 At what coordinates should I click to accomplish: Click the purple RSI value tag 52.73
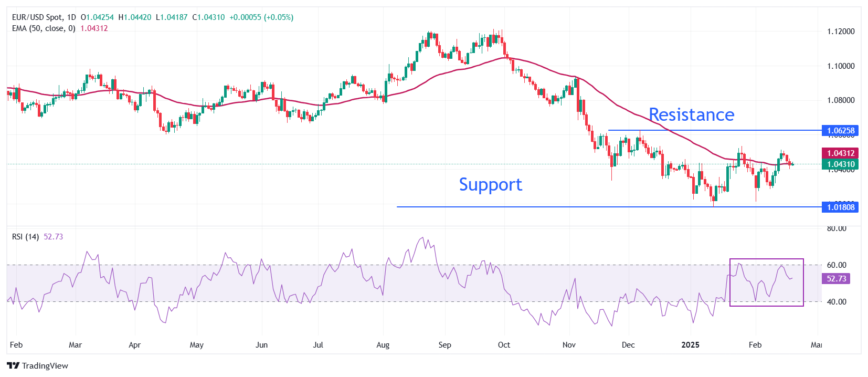pyautogui.click(x=836, y=279)
